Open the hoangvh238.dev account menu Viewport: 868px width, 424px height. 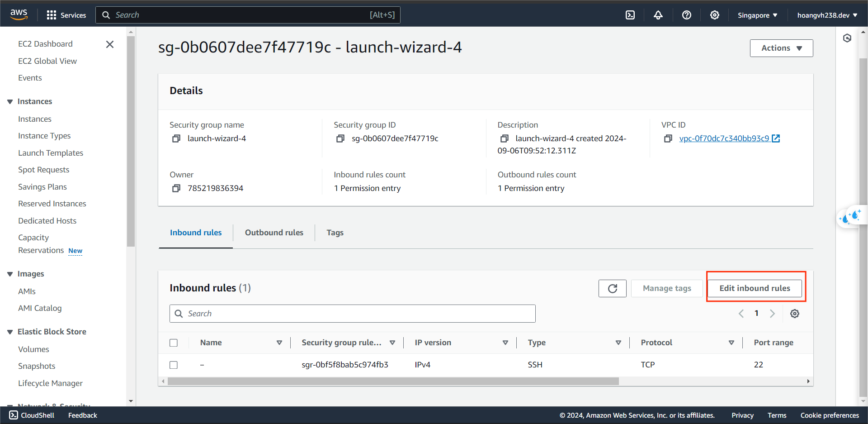click(827, 15)
